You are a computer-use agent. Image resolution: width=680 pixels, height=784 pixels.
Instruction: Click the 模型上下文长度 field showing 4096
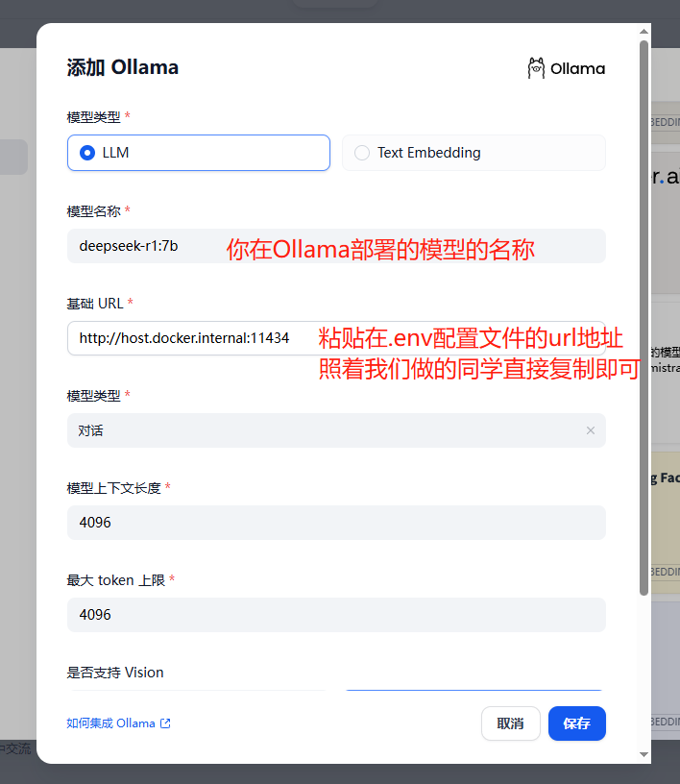click(336, 523)
